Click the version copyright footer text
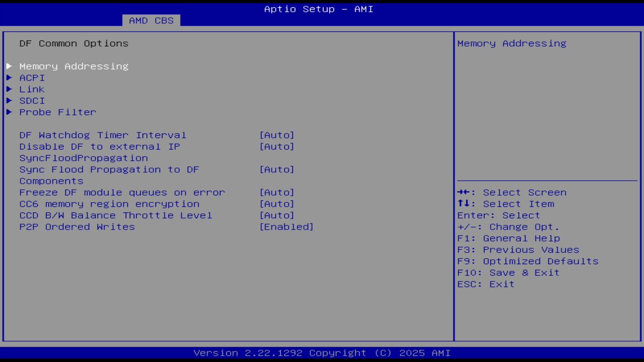 click(x=322, y=353)
